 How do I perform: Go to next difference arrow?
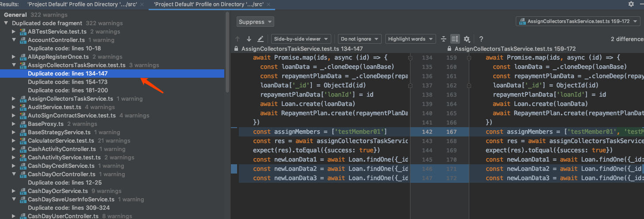[x=249, y=39]
